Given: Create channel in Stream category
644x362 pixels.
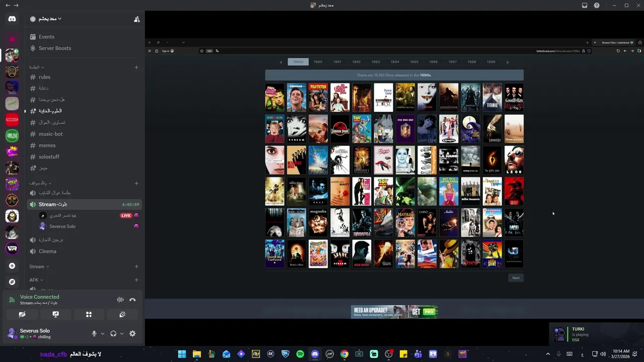Looking at the screenshot, I should tap(136, 266).
